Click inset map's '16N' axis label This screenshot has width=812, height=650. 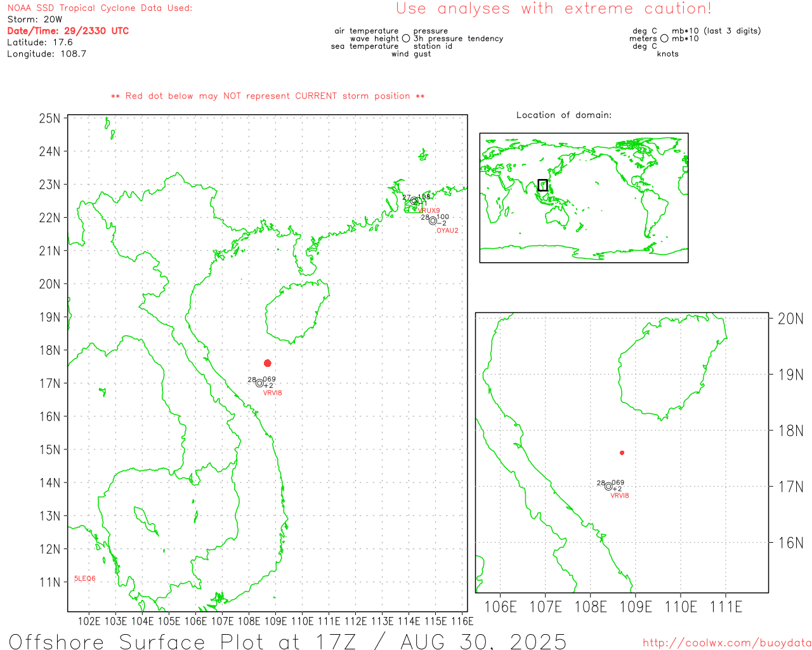click(x=790, y=543)
